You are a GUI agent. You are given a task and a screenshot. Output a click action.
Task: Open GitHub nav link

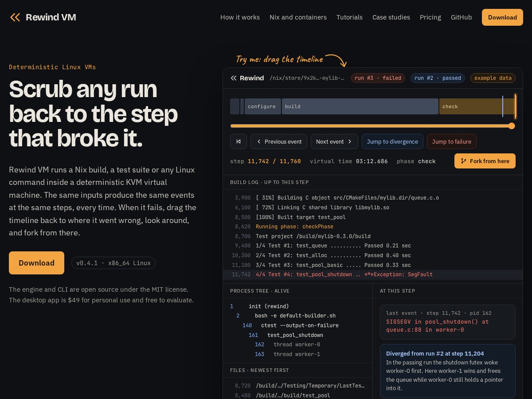pos(462,17)
